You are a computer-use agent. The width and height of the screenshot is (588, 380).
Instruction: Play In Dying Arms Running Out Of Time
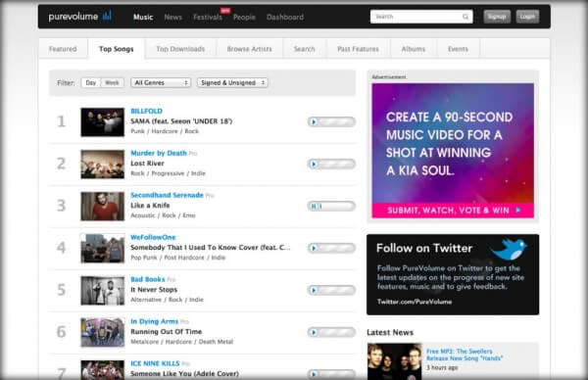(x=314, y=332)
